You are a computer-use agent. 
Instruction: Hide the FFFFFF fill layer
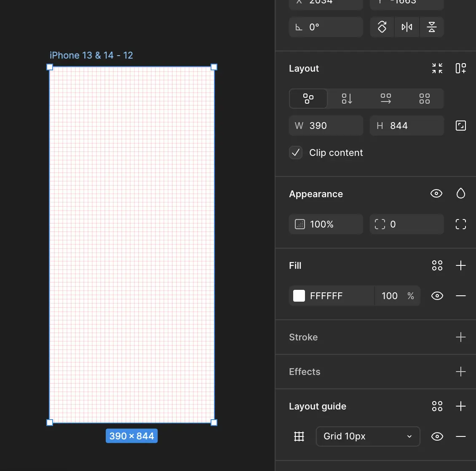(437, 296)
